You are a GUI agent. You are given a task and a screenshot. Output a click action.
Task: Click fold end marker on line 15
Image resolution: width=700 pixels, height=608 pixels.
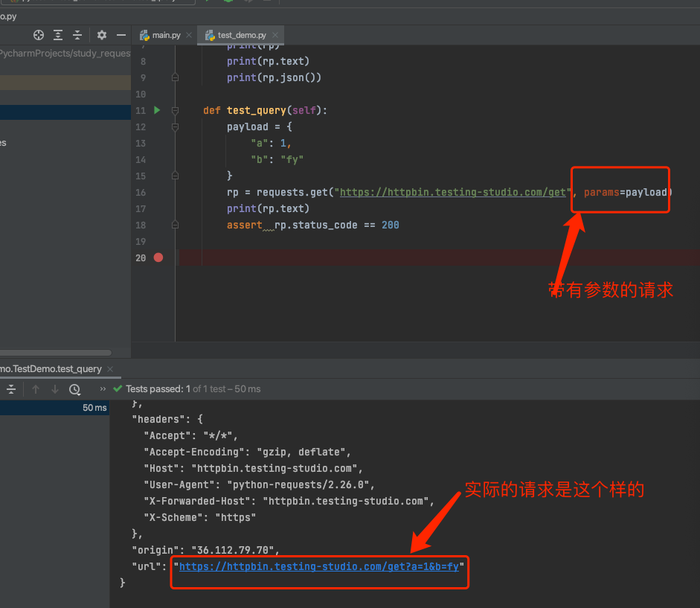click(x=175, y=176)
